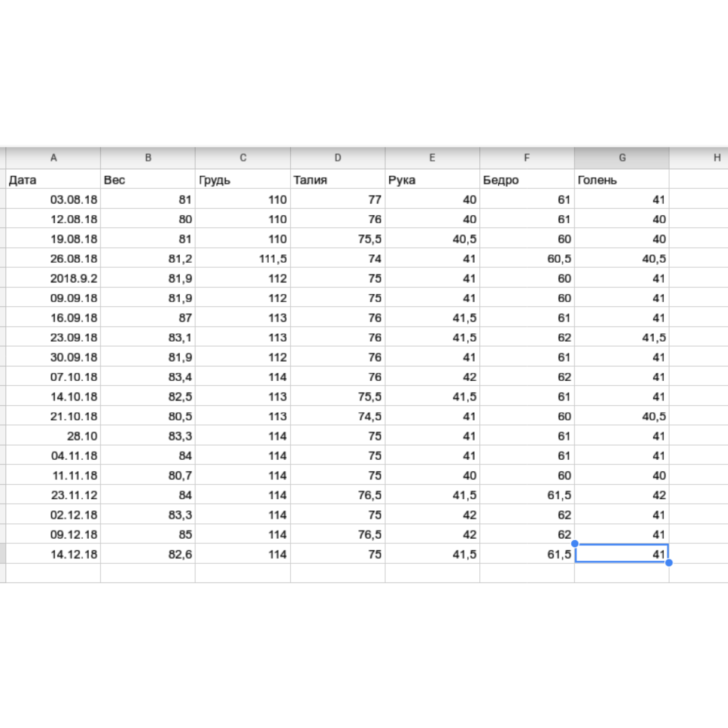Select the 'Талия' header cell
The image size is (728, 728).
tap(337, 180)
